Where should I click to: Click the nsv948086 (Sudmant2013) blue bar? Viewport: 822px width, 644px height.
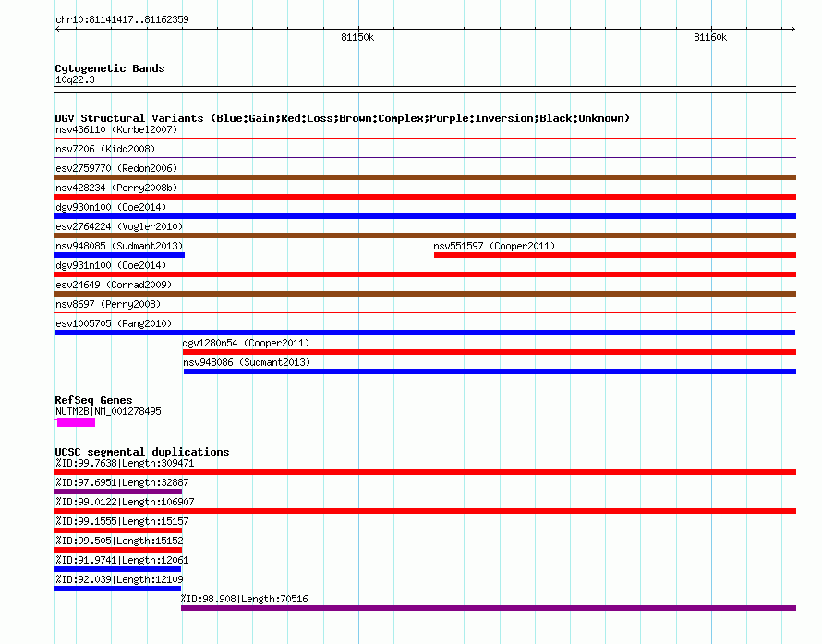click(x=490, y=371)
